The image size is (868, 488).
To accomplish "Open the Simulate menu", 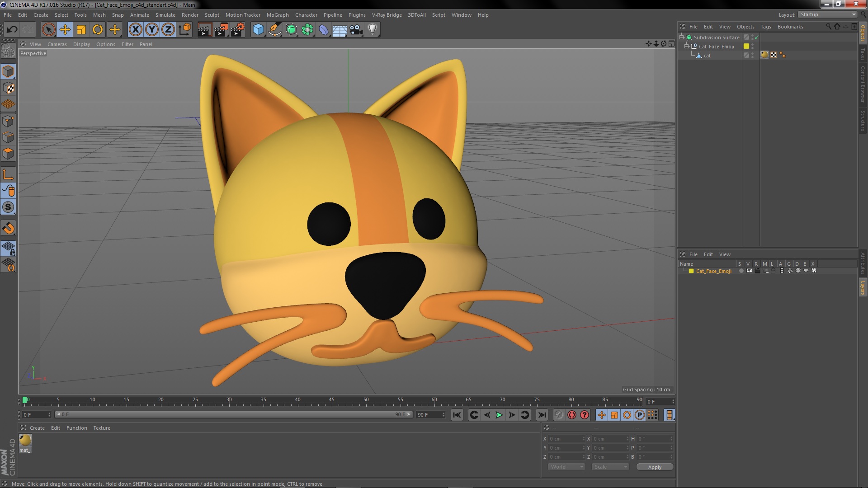I will coord(165,15).
